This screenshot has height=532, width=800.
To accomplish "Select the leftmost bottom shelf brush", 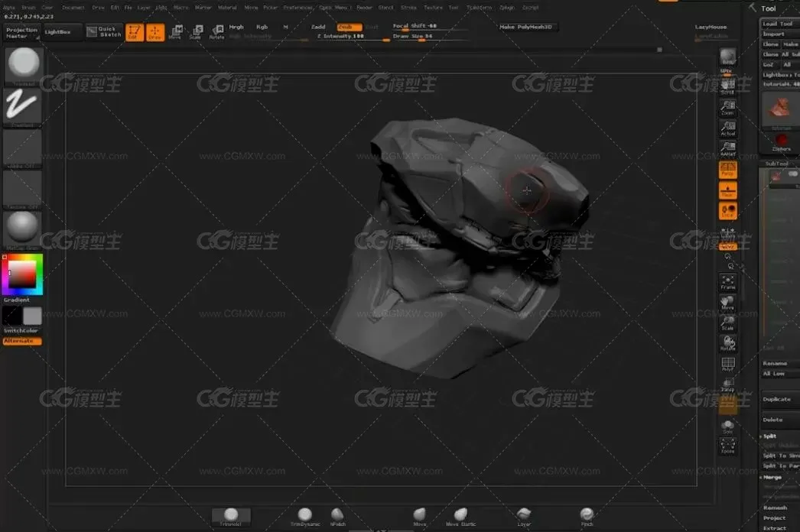I will (231, 517).
